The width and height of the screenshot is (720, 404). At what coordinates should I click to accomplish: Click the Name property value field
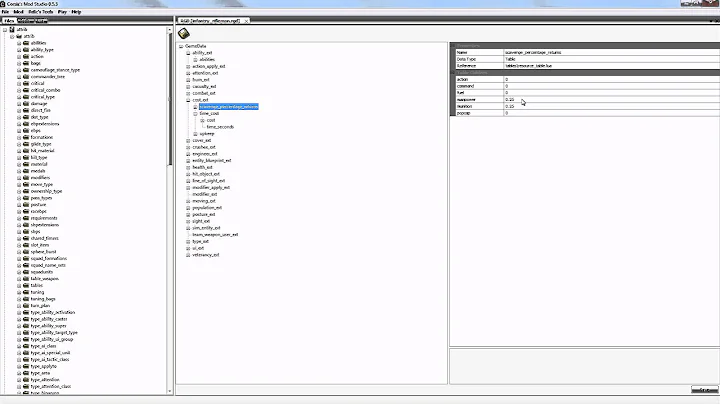612,52
